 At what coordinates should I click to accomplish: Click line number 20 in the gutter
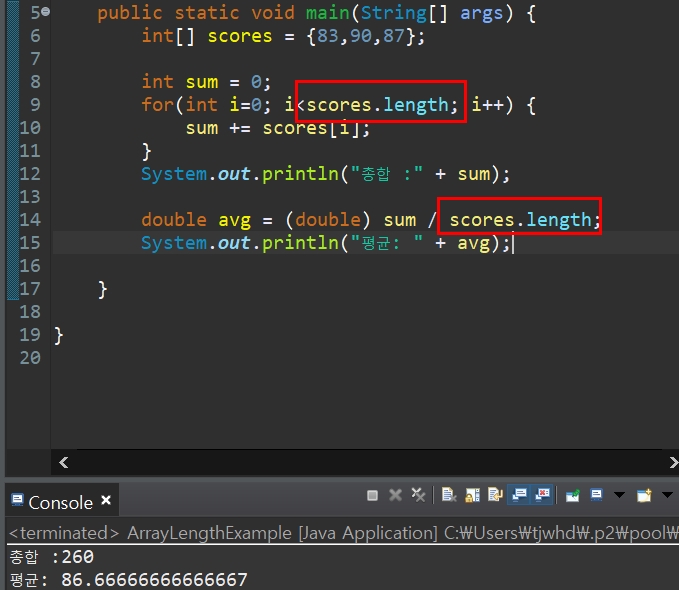click(x=30, y=358)
